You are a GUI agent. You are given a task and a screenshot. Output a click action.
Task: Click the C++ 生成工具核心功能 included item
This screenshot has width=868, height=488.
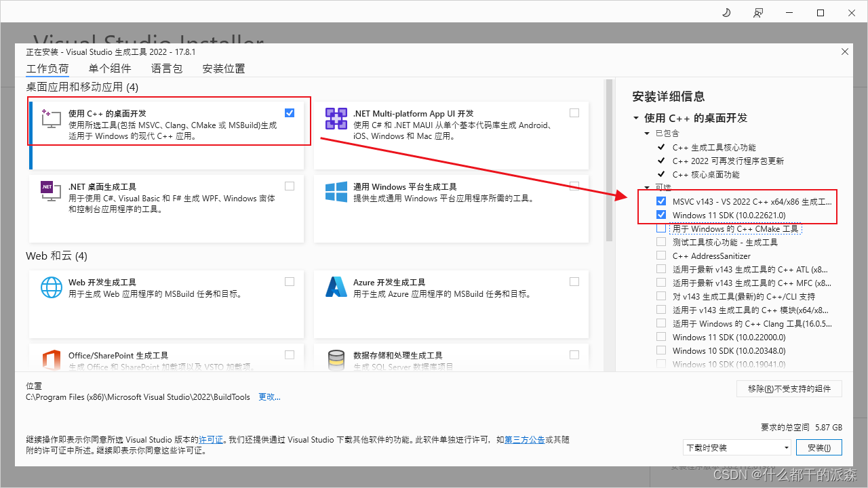pyautogui.click(x=714, y=147)
